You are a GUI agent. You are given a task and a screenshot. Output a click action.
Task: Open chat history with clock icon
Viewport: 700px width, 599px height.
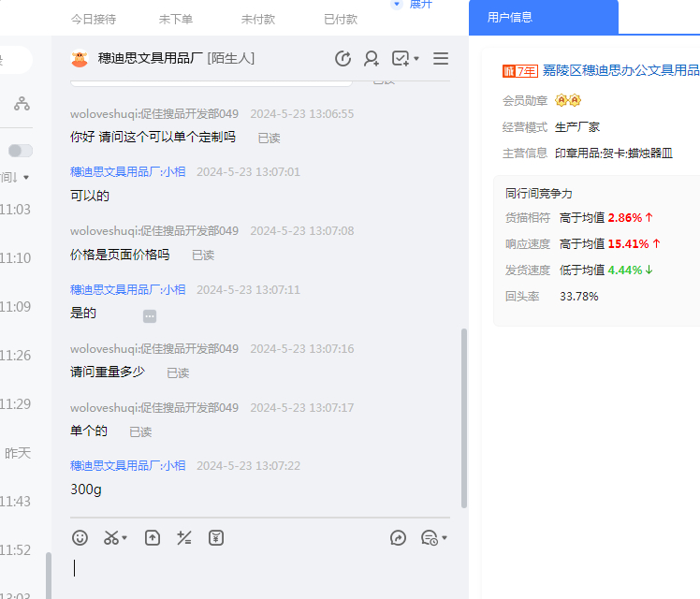(343, 59)
